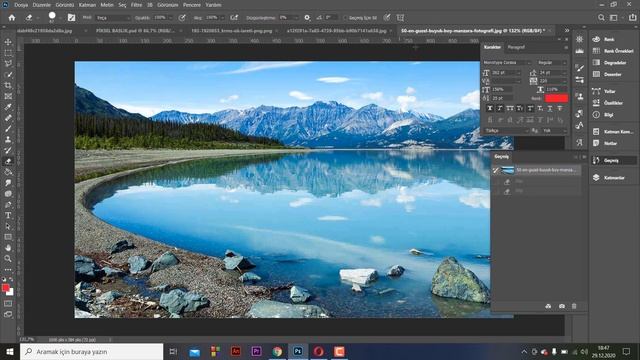
Task: Open Chrome from the taskbar
Action: point(277,351)
